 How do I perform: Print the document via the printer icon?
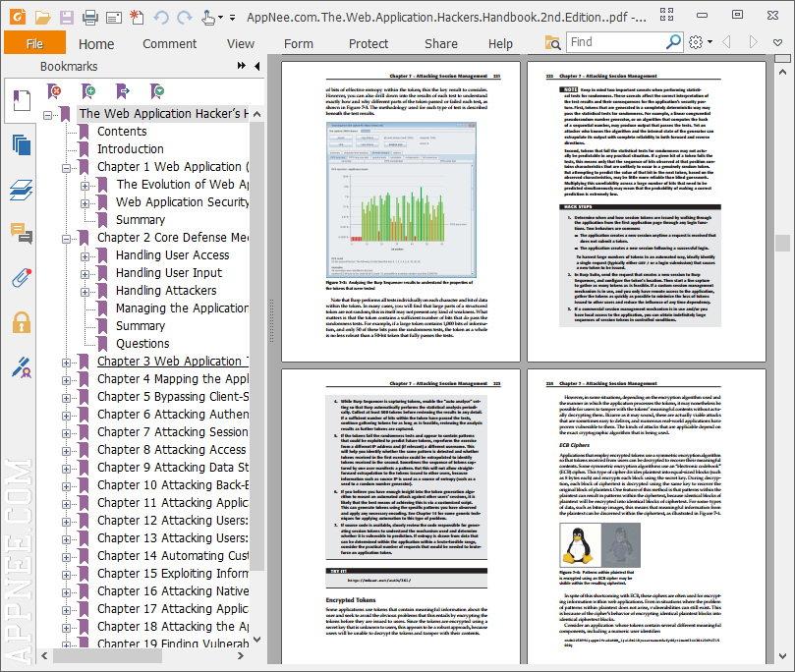pyautogui.click(x=90, y=18)
